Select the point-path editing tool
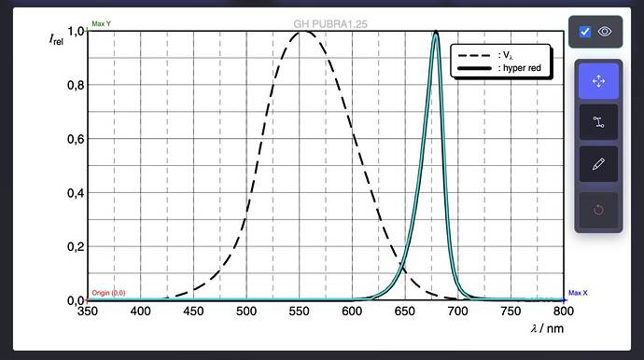The height and width of the screenshot is (360, 644). point(598,122)
